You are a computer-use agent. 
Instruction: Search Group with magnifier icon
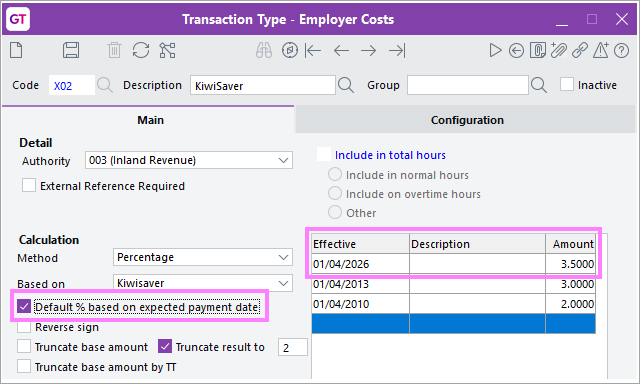[x=539, y=85]
